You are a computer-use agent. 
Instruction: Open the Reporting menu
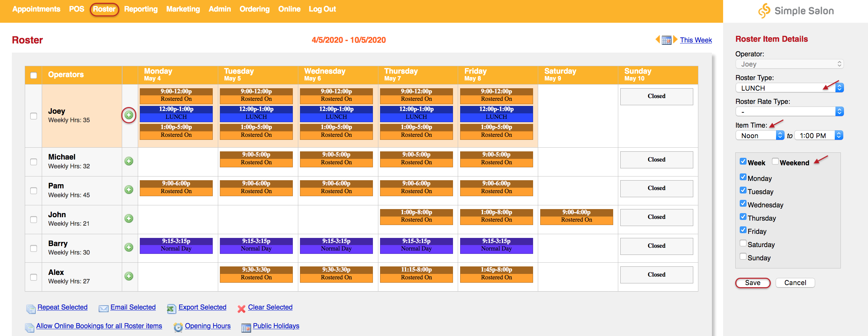click(x=141, y=9)
